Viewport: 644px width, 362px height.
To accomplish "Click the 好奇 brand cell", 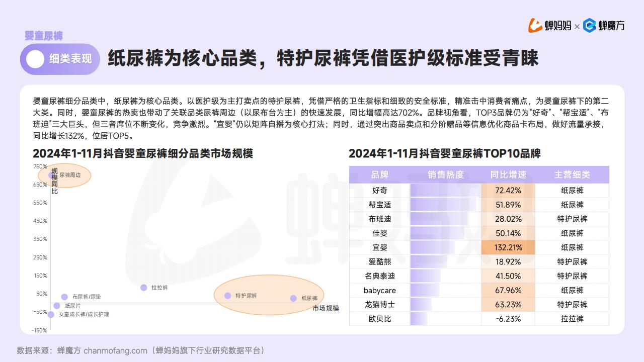I will click(x=380, y=191).
